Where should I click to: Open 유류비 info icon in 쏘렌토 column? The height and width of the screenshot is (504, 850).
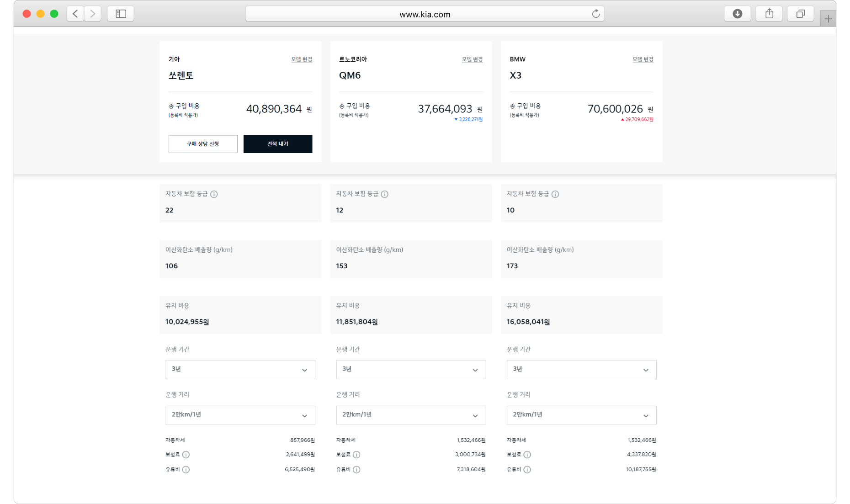click(x=186, y=469)
